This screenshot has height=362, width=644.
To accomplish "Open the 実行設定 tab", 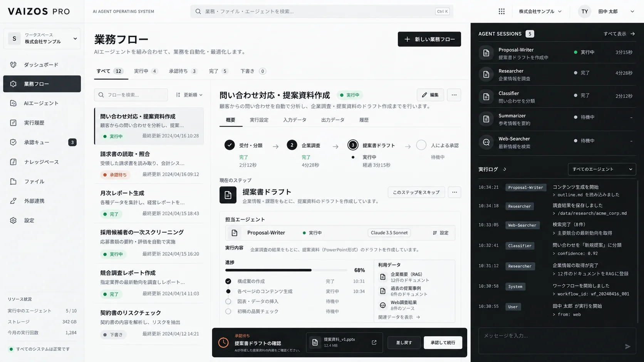I will pyautogui.click(x=259, y=120).
